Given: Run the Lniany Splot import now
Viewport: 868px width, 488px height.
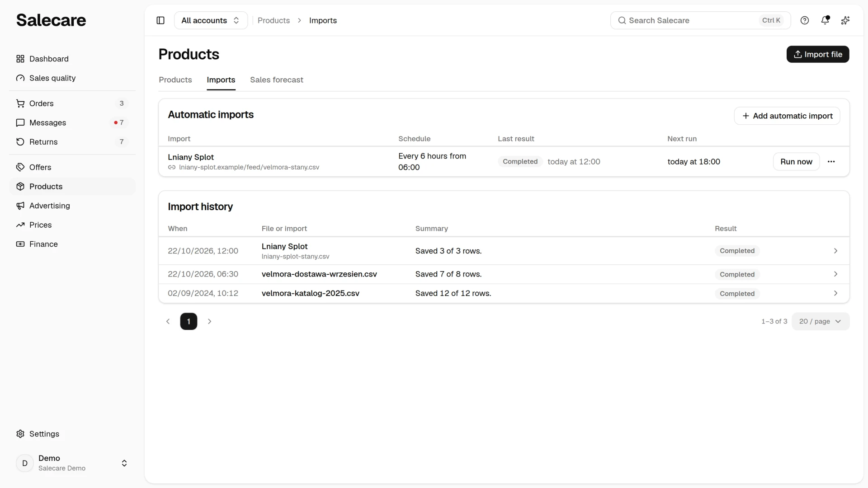Looking at the screenshot, I should pos(796,162).
